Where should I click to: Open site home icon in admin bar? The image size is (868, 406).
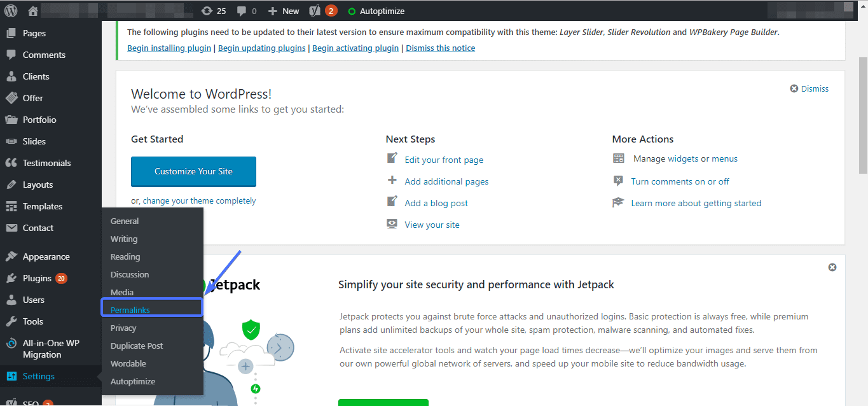(33, 11)
